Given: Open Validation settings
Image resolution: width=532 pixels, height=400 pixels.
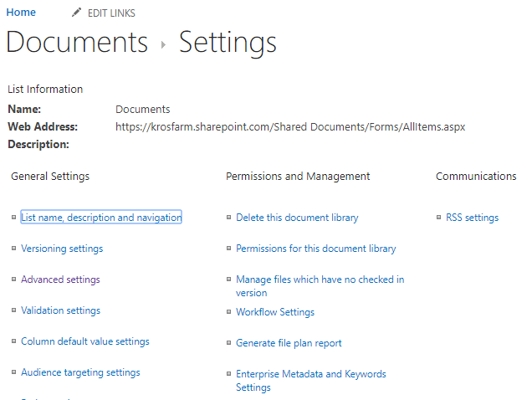Looking at the screenshot, I should coord(61,310).
